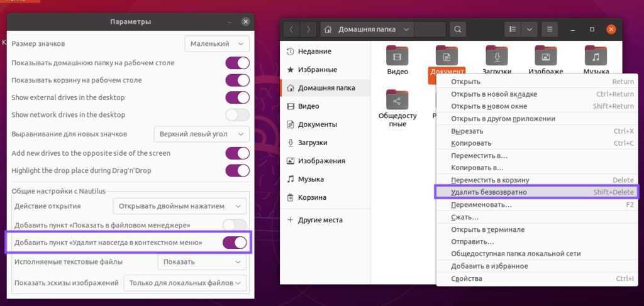Screen dimensions: 644x306
Task: Open Корзина in the sidebar
Action: point(325,197)
